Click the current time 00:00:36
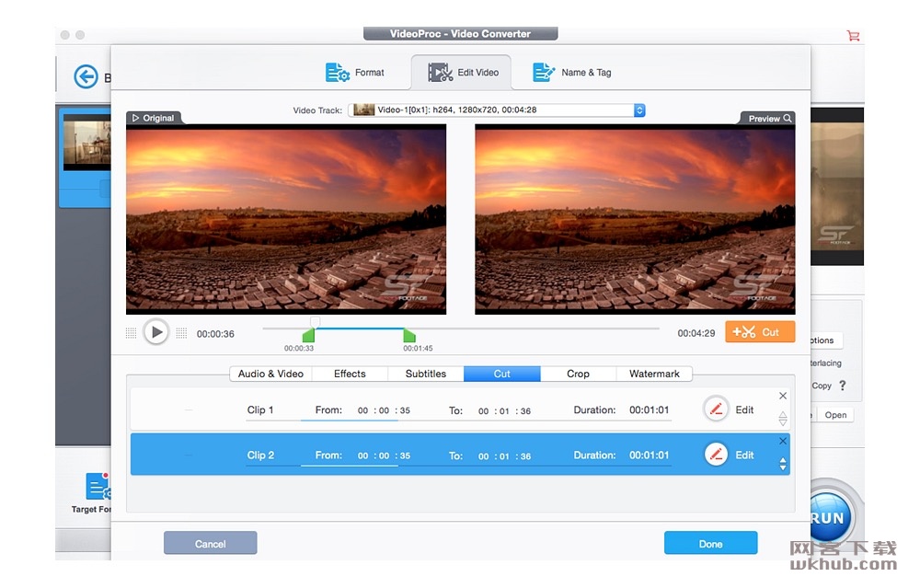The image size is (920, 588). point(215,334)
